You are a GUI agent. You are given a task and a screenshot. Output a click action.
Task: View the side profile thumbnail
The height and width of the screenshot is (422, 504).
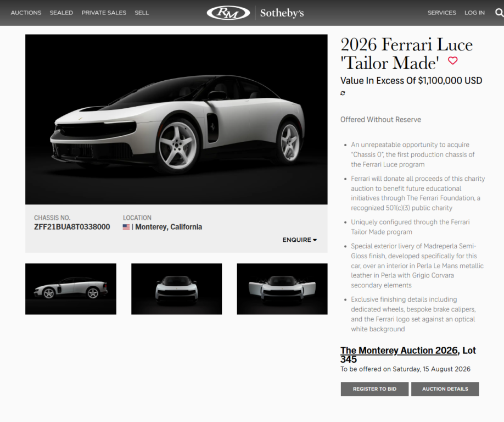coord(71,289)
